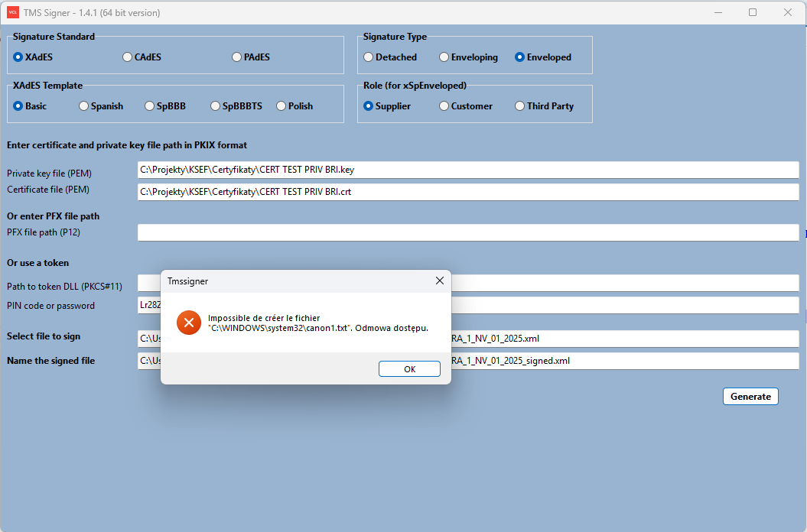
Task: Pick the Spanish XAdES template
Action: (84, 106)
